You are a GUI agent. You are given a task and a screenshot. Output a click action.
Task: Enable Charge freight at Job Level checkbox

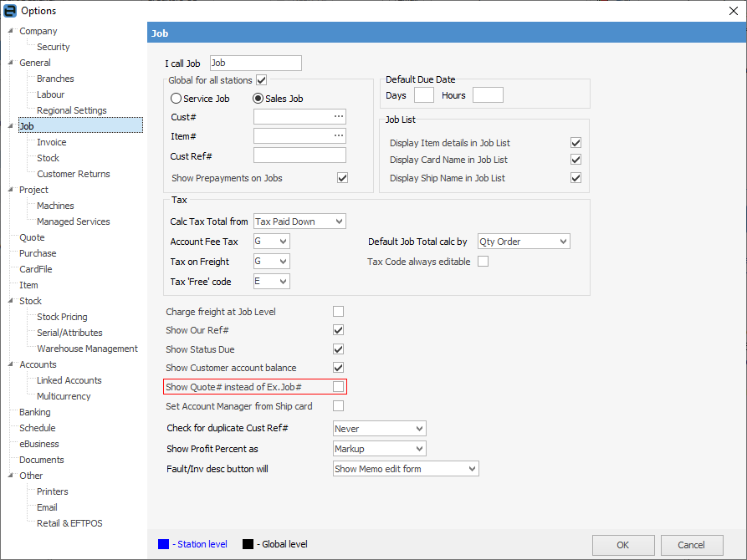point(339,312)
